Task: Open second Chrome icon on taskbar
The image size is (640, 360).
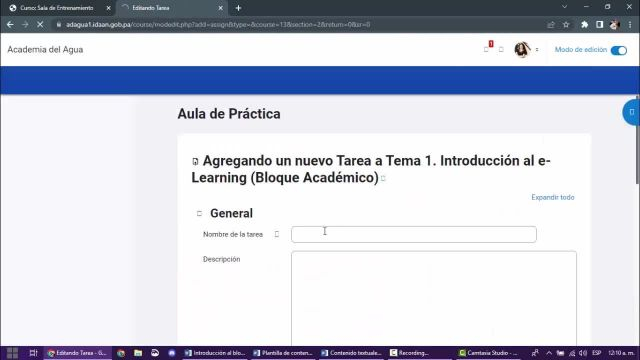Action: 121,353
